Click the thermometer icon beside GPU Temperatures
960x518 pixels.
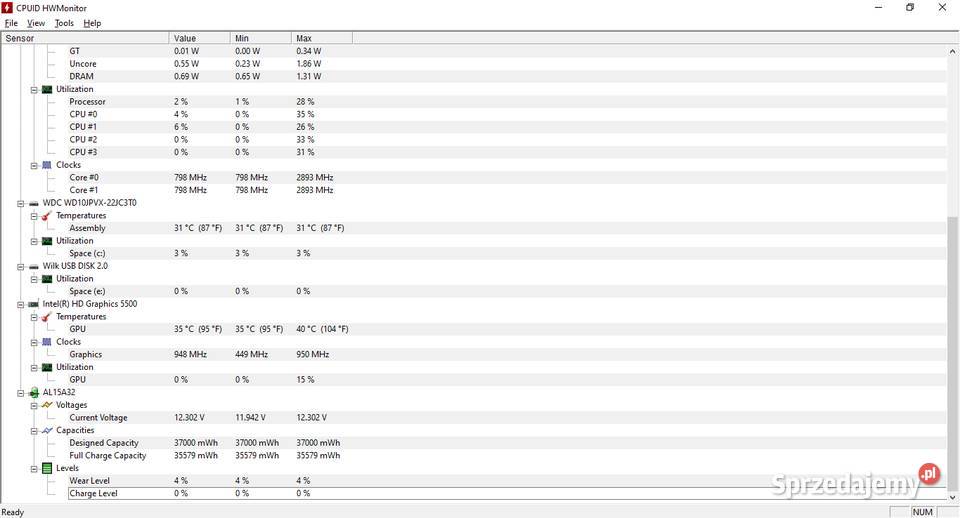click(x=47, y=317)
